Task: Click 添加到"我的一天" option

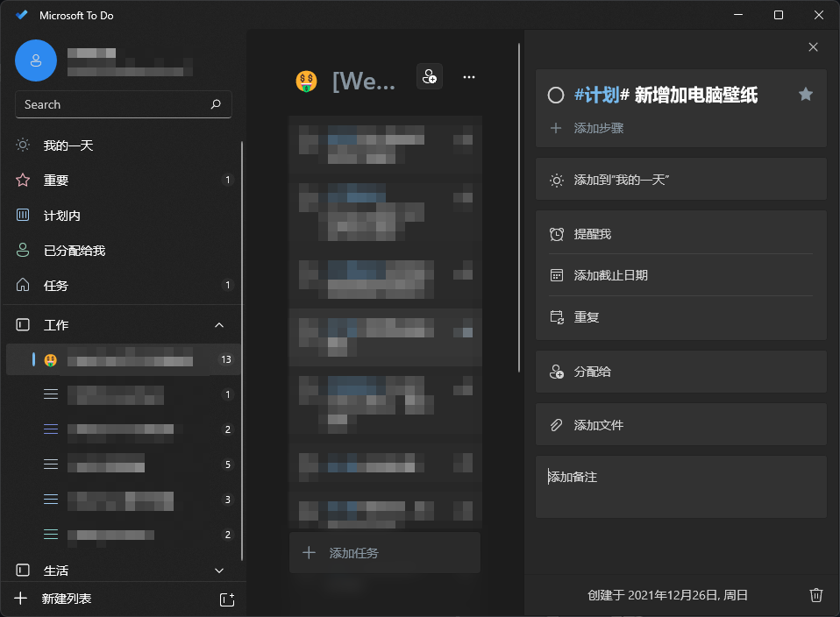Action: (681, 180)
